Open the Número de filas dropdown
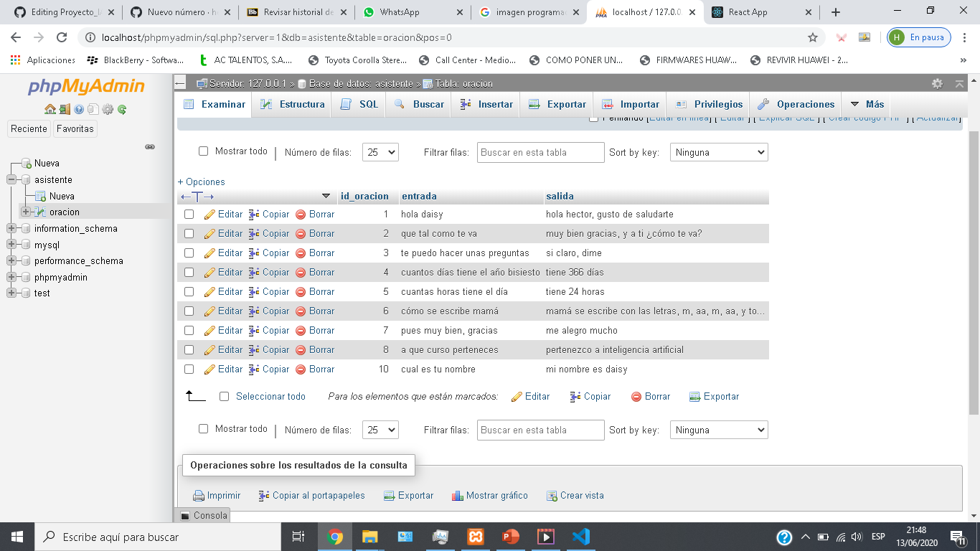980x551 pixels. pos(380,151)
